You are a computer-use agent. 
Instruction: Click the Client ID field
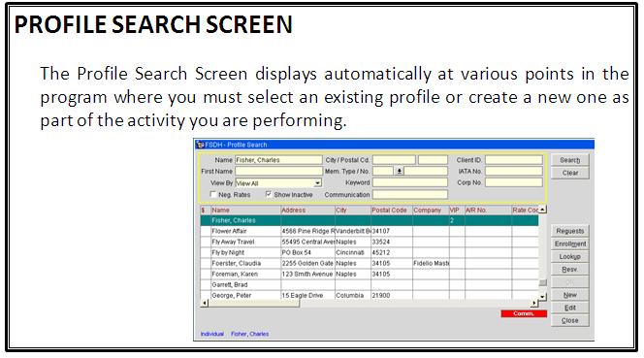[514, 160]
